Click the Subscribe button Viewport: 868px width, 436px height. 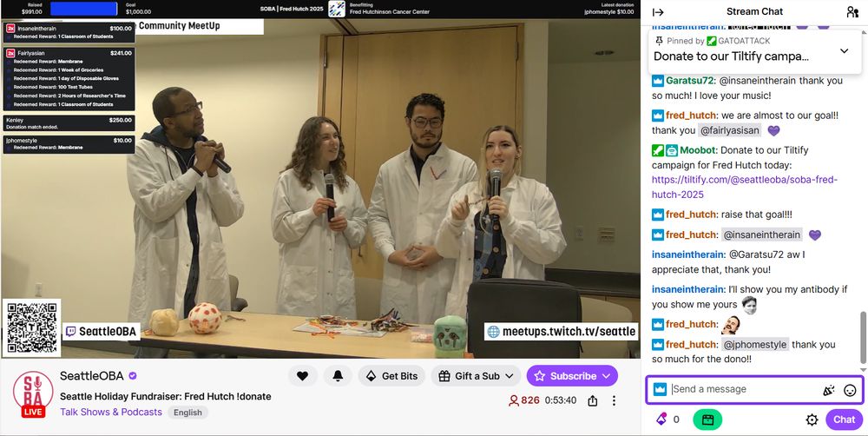[572, 375]
